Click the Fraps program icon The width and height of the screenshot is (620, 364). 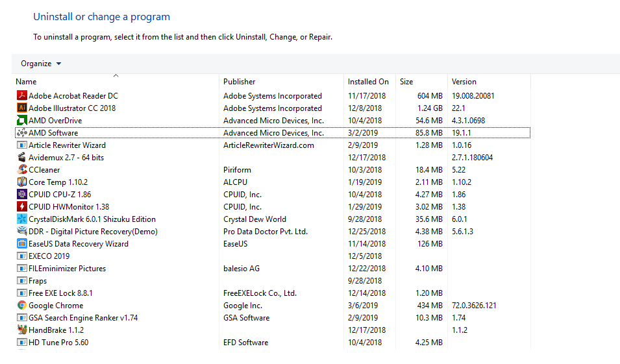(x=21, y=280)
